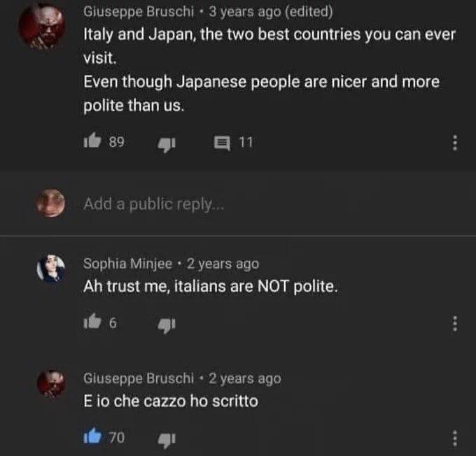The width and height of the screenshot is (476, 456).
Task: Open the Sophia Minjee username link
Action: point(127,264)
